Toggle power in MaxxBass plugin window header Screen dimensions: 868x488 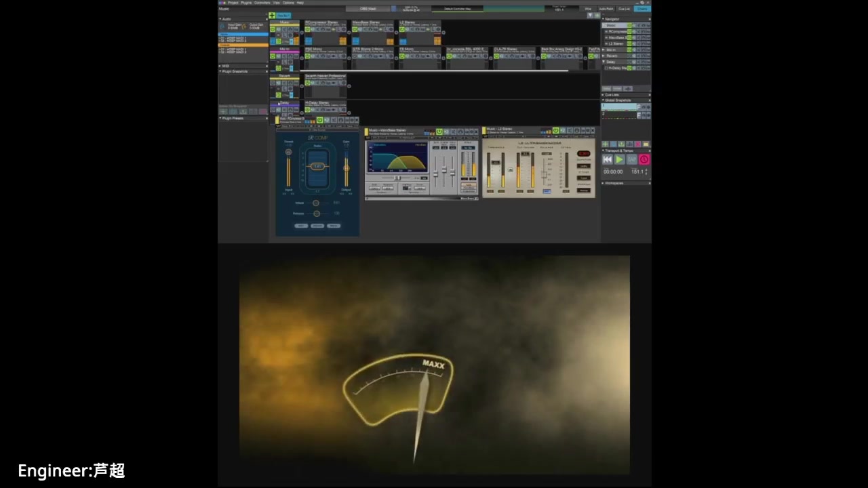pyautogui.click(x=439, y=131)
